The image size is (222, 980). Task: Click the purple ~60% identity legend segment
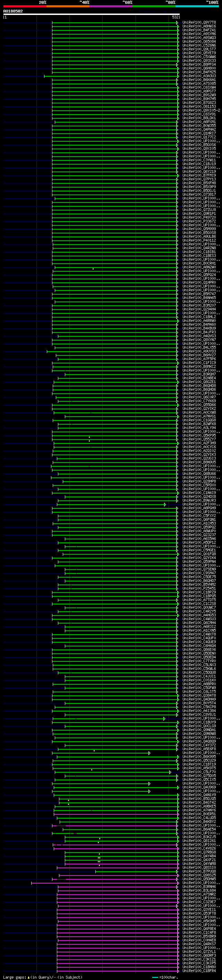point(111,6)
